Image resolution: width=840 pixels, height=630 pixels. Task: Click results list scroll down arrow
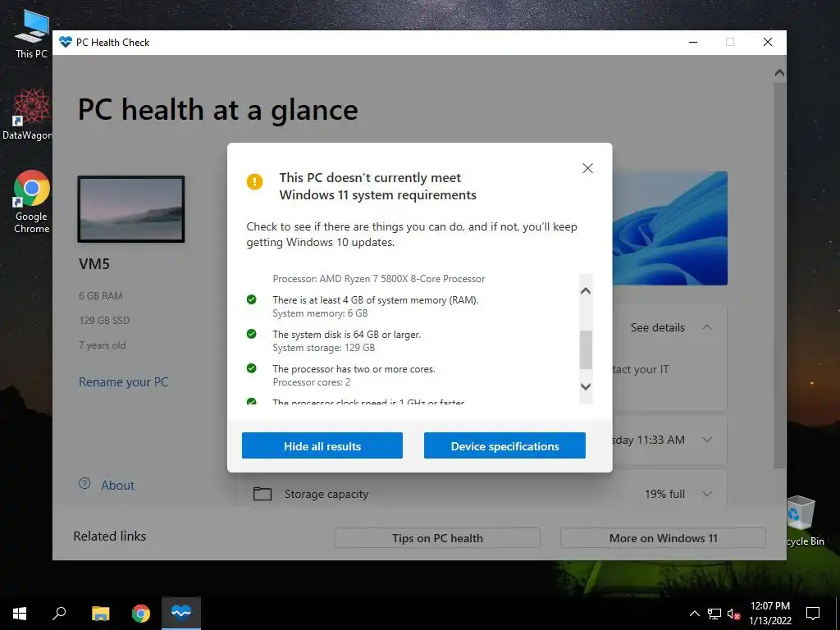click(x=586, y=387)
